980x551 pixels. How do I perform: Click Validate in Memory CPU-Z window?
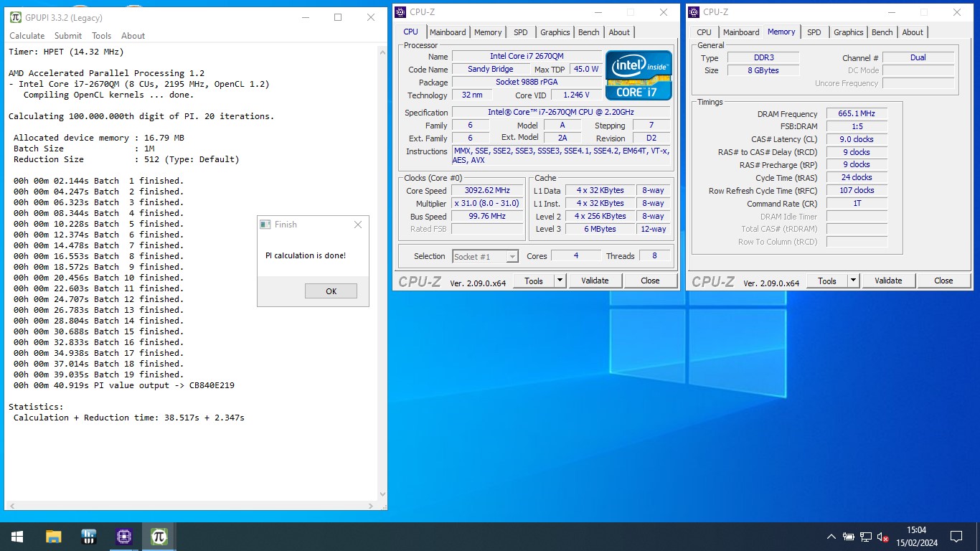pyautogui.click(x=888, y=281)
